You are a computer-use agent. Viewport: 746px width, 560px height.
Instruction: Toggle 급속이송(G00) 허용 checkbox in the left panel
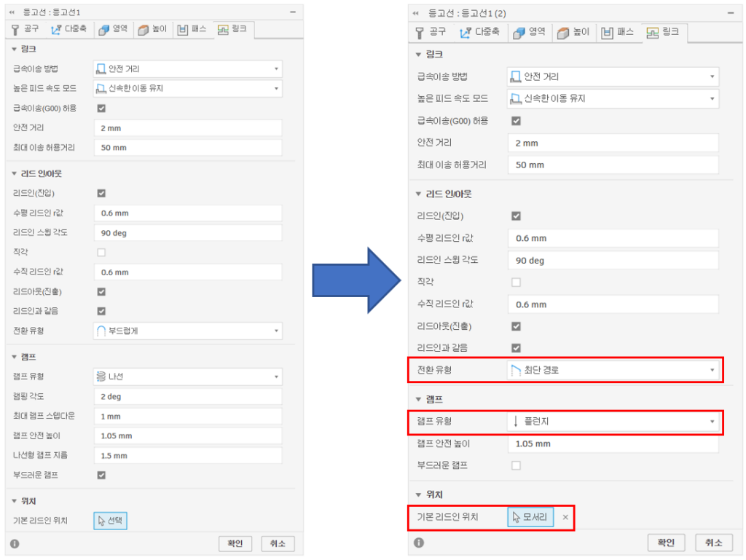101,109
